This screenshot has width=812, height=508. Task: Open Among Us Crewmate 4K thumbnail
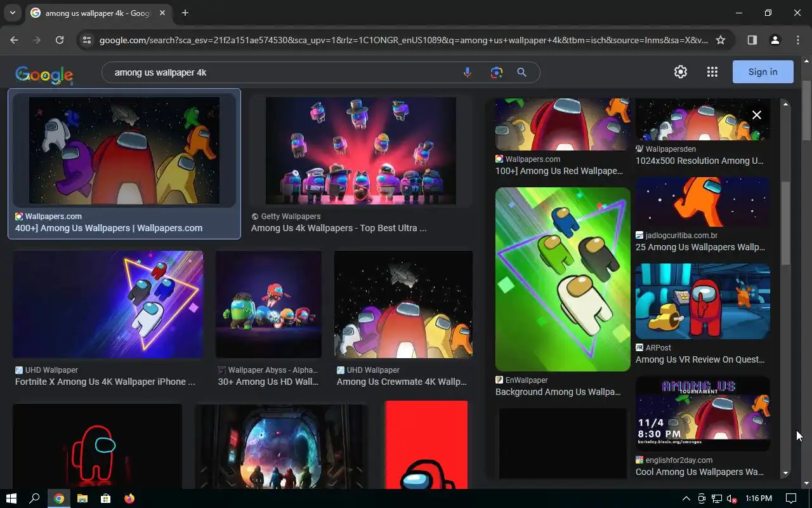tap(403, 304)
